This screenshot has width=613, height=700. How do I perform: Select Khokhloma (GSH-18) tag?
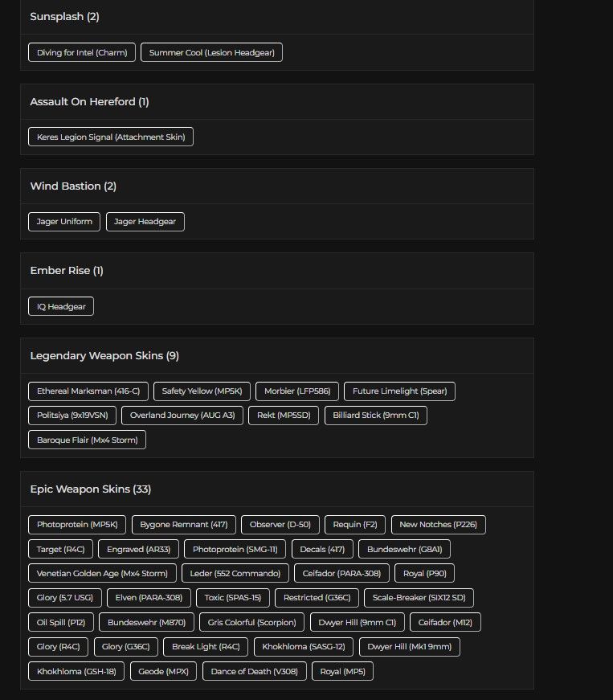[x=76, y=671]
